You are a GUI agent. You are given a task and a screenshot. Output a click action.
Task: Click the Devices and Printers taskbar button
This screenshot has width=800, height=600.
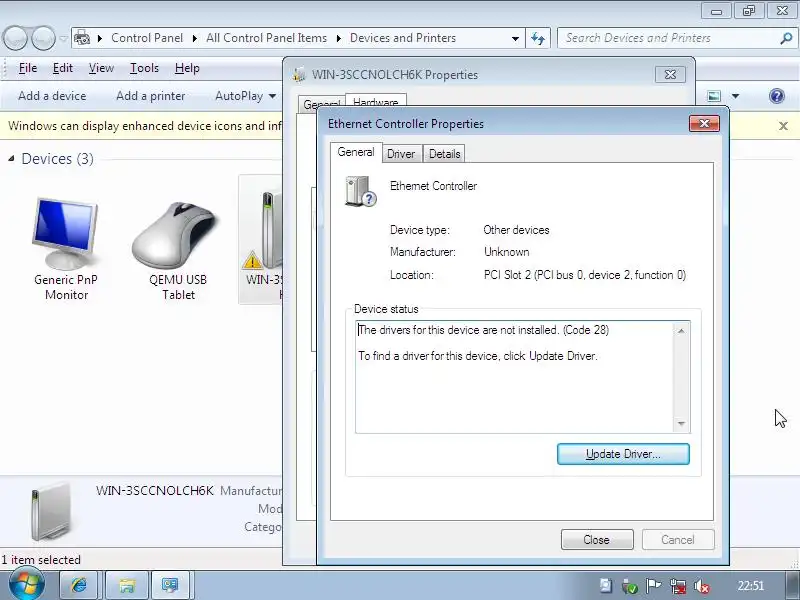[170, 585]
